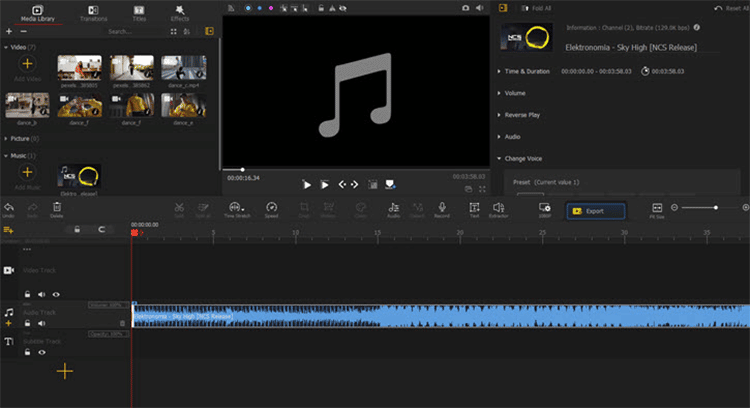This screenshot has height=408, width=750.
Task: Switch to the Transitions tab
Action: 92,12
